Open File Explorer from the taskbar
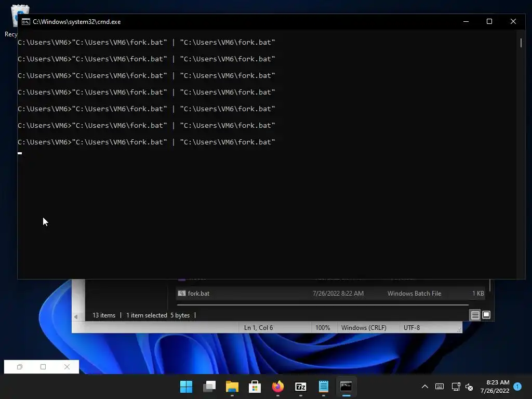The width and height of the screenshot is (532, 399). pyautogui.click(x=232, y=387)
